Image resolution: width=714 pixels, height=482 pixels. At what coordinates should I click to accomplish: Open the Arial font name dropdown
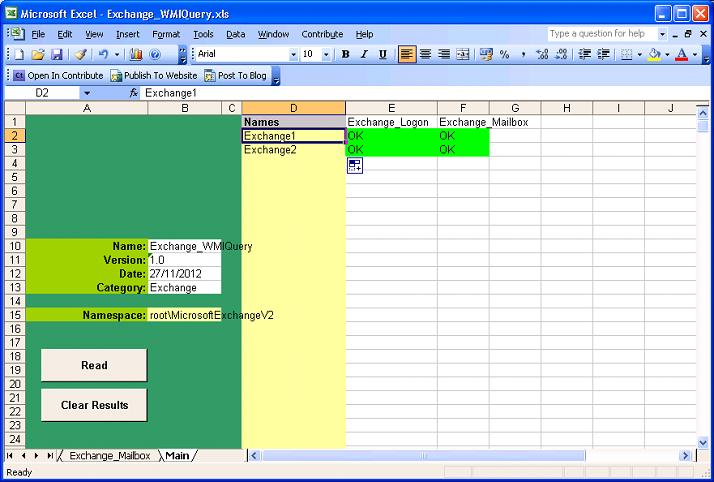[293, 54]
